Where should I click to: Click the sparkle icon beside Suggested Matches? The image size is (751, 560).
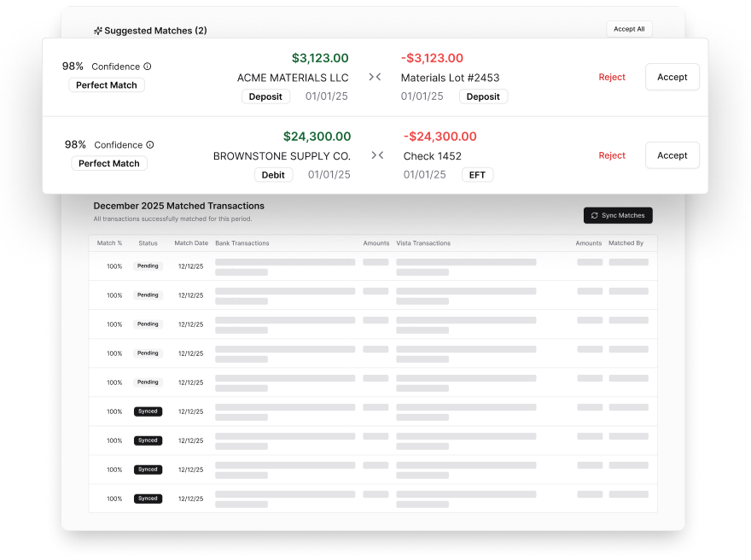[96, 30]
